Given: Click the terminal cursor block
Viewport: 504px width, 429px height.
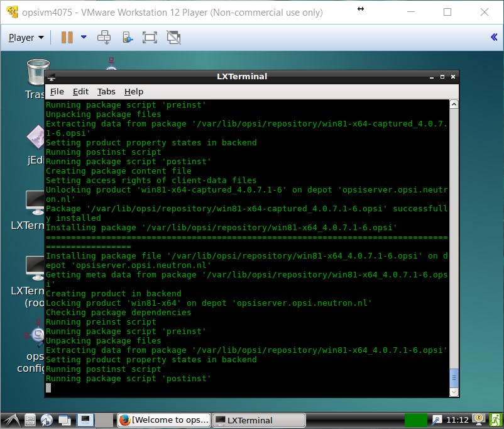Looking at the screenshot, I should pyautogui.click(x=48, y=388).
